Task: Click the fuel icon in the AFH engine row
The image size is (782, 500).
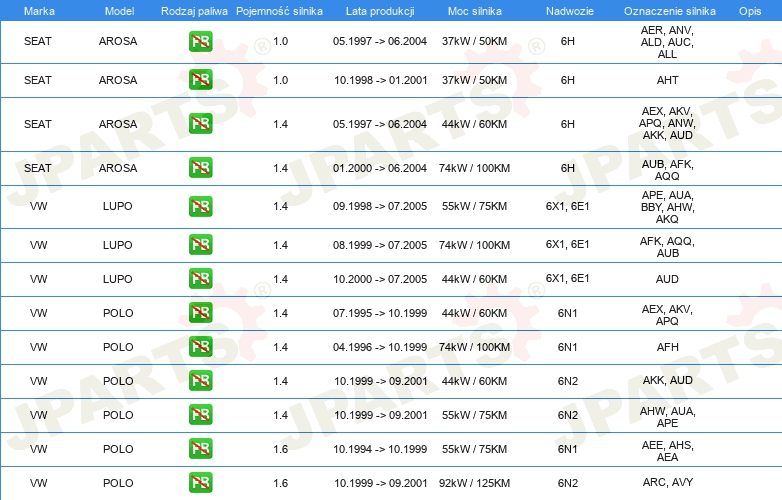Action: (200, 346)
